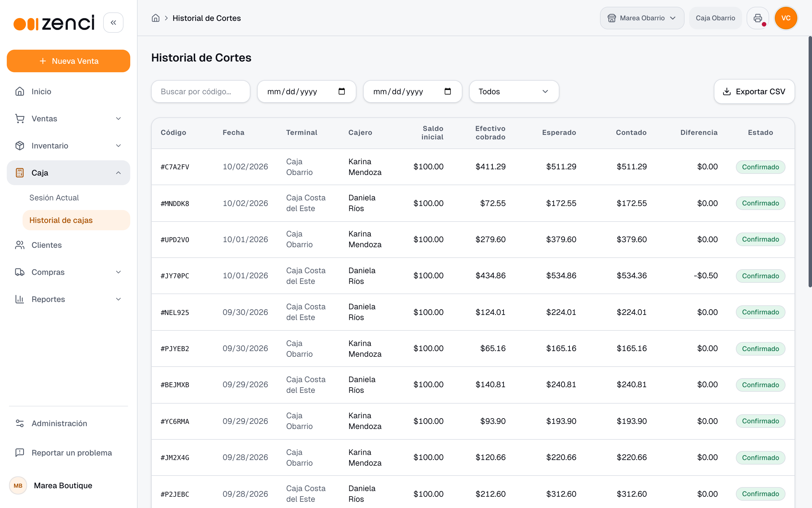Screen dimensions: 812x508
Task: Click the Zenci logo
Action: coord(54,23)
